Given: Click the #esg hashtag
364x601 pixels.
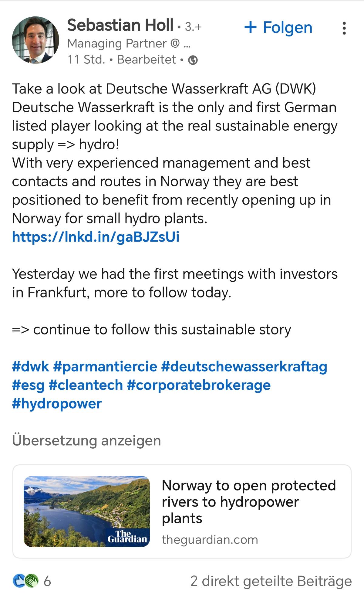Looking at the screenshot, I should tap(28, 385).
